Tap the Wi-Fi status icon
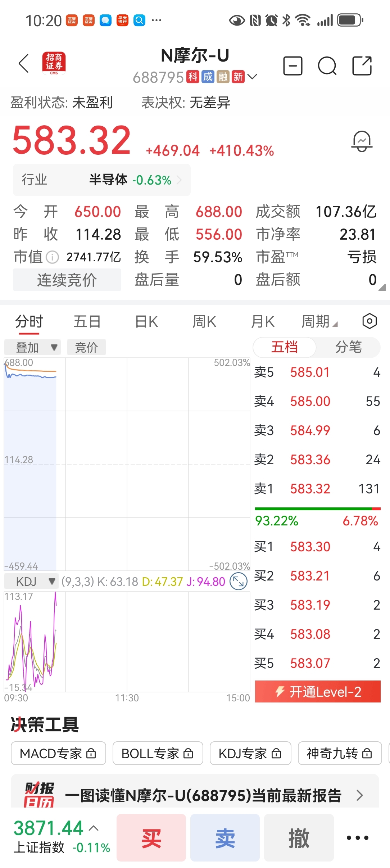Screen dimensions: 390x868 click(x=303, y=20)
